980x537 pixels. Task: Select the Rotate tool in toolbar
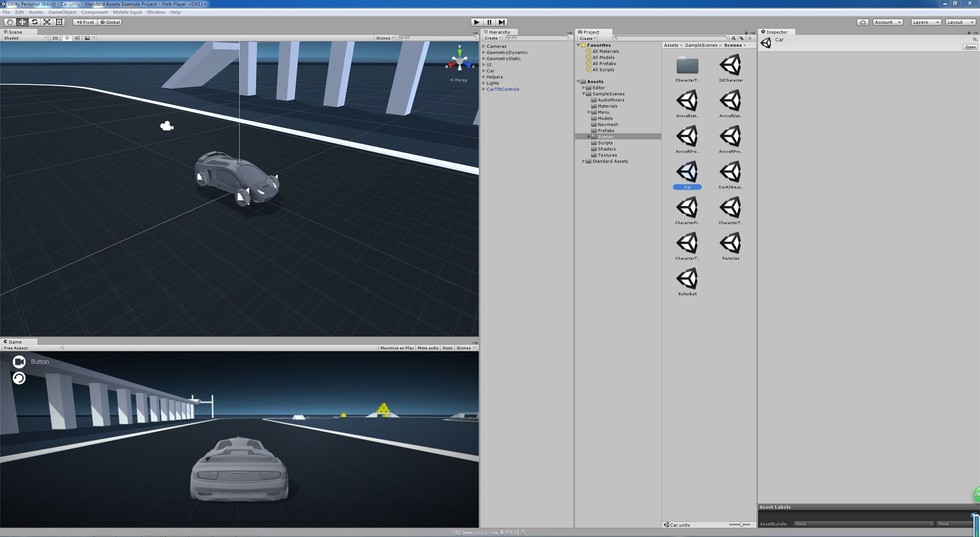(34, 22)
